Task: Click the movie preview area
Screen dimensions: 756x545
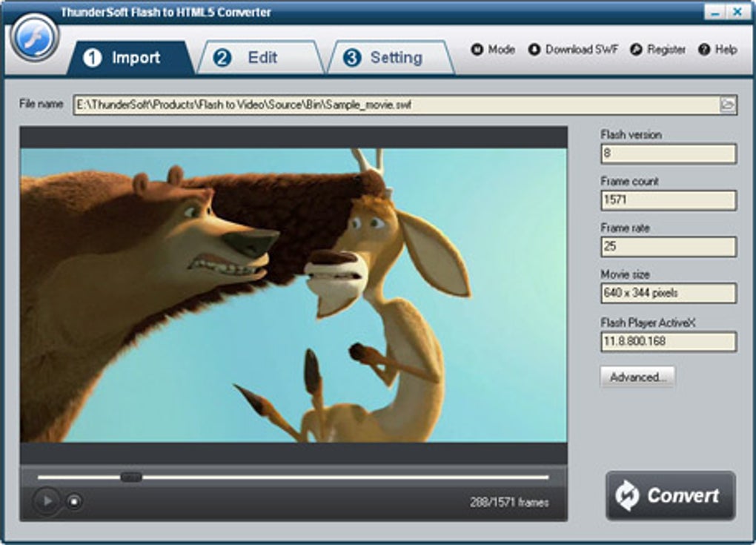Action: pos(294,295)
